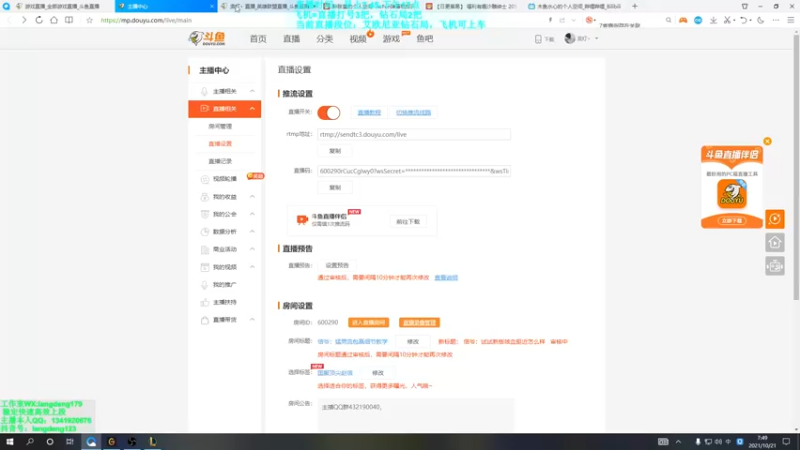Click the Windows Start button
The width and height of the screenshot is (800, 450).
coord(10,442)
